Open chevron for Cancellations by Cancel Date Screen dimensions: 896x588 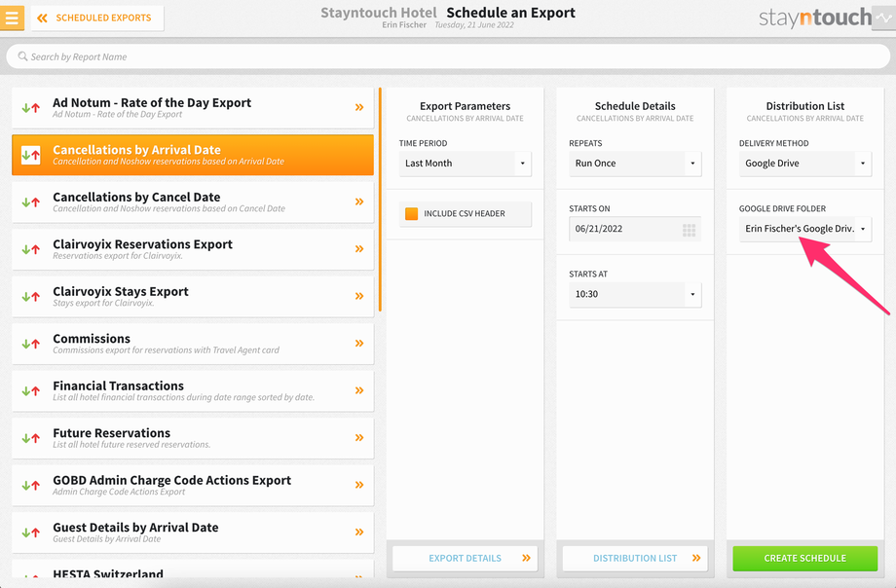coord(358,202)
